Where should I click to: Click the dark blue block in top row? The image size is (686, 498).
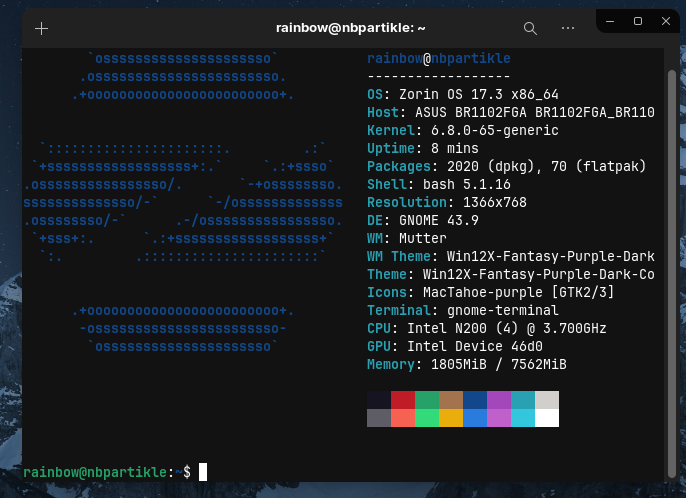click(x=475, y=400)
